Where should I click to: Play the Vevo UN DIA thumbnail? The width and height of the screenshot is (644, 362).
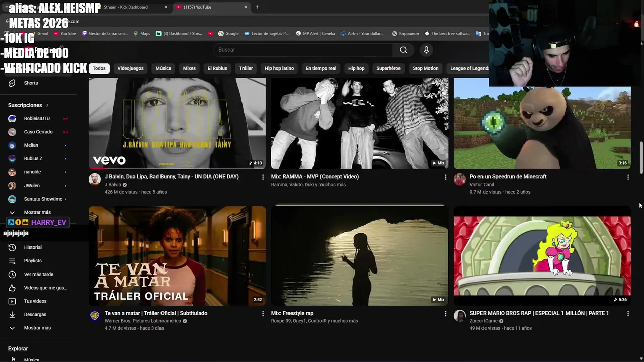click(177, 124)
